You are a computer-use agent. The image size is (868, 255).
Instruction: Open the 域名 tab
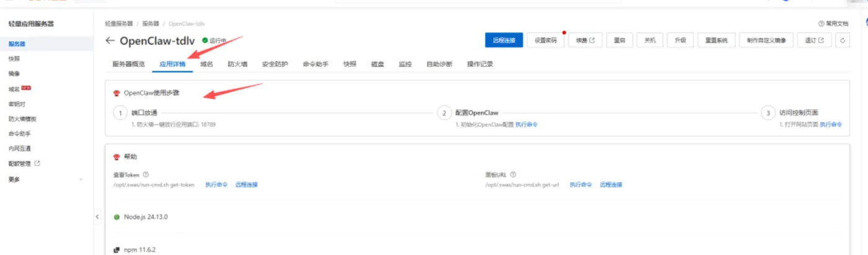click(207, 64)
